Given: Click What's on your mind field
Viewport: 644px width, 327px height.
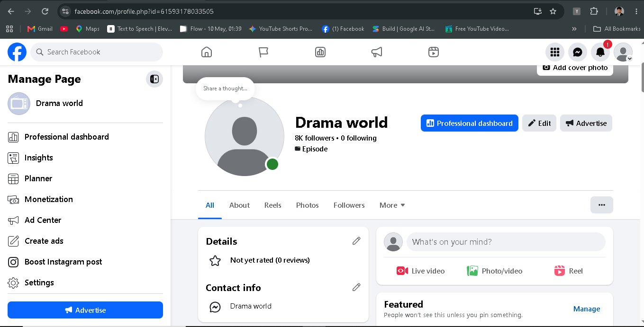Looking at the screenshot, I should point(506,242).
